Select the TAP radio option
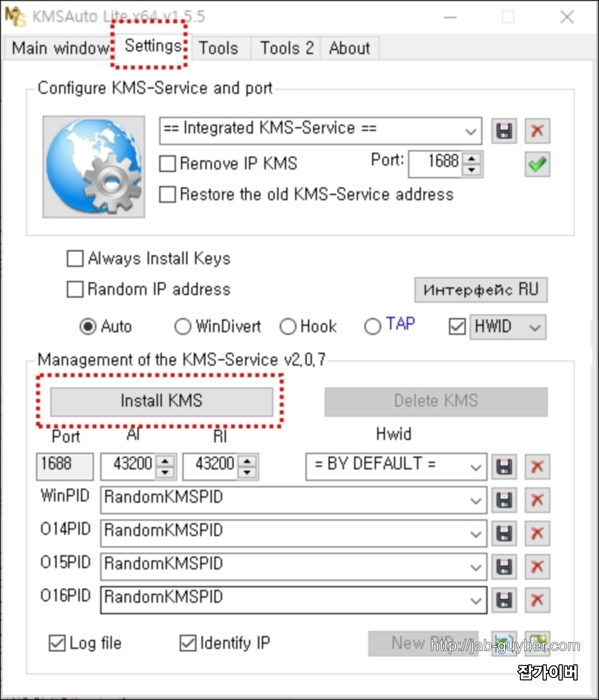 (x=373, y=327)
